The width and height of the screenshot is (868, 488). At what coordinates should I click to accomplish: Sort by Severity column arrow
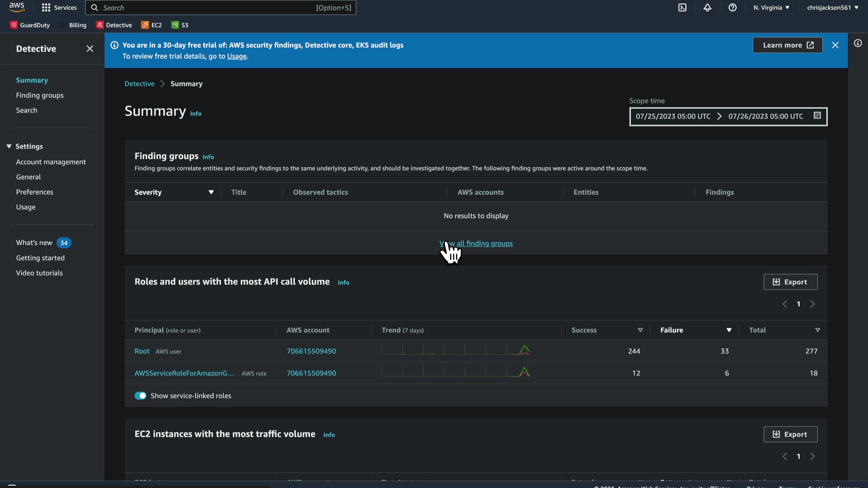coord(211,192)
